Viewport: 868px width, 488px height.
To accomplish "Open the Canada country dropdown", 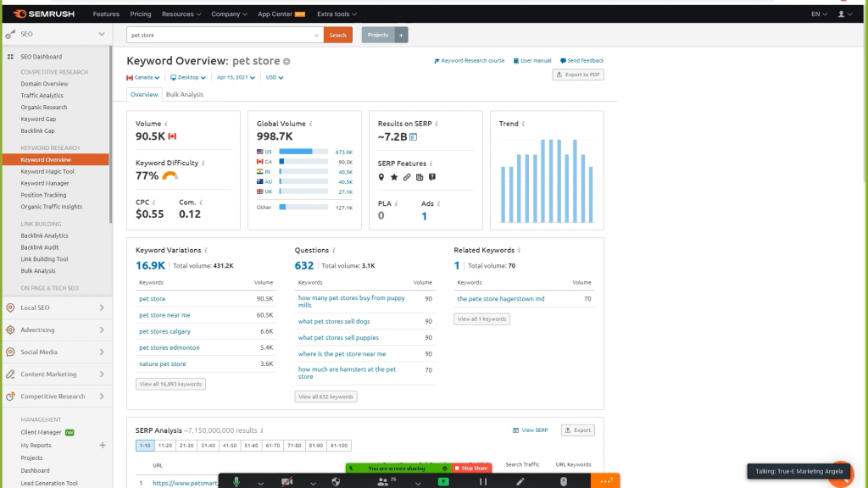I will coord(142,77).
